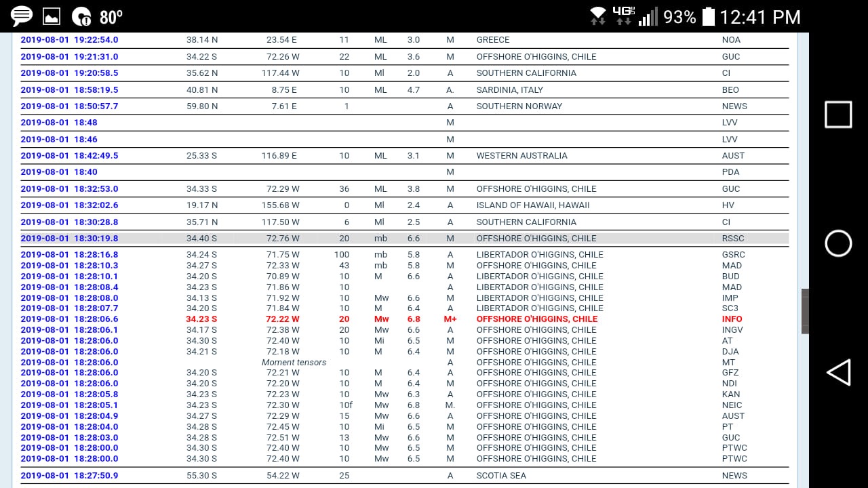Open the 2019-08-01 18:40 PDA entry link
Image resolution: width=868 pixels, height=488 pixels.
point(59,172)
